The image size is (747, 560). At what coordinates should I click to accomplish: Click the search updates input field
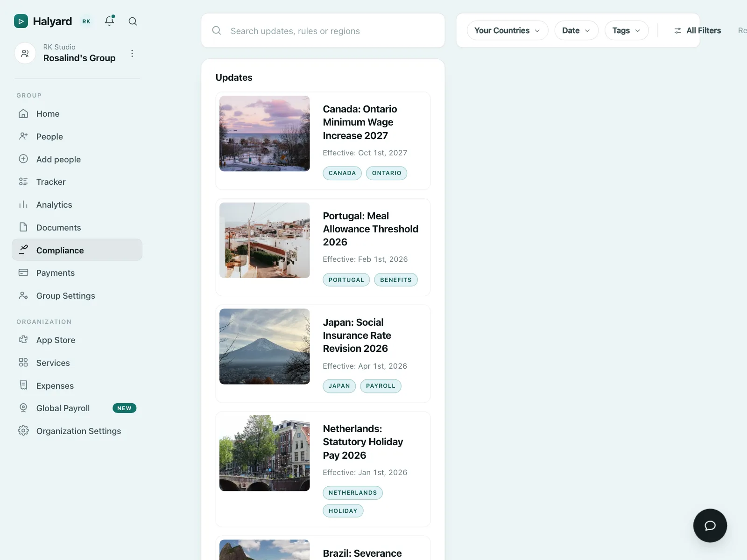point(323,31)
